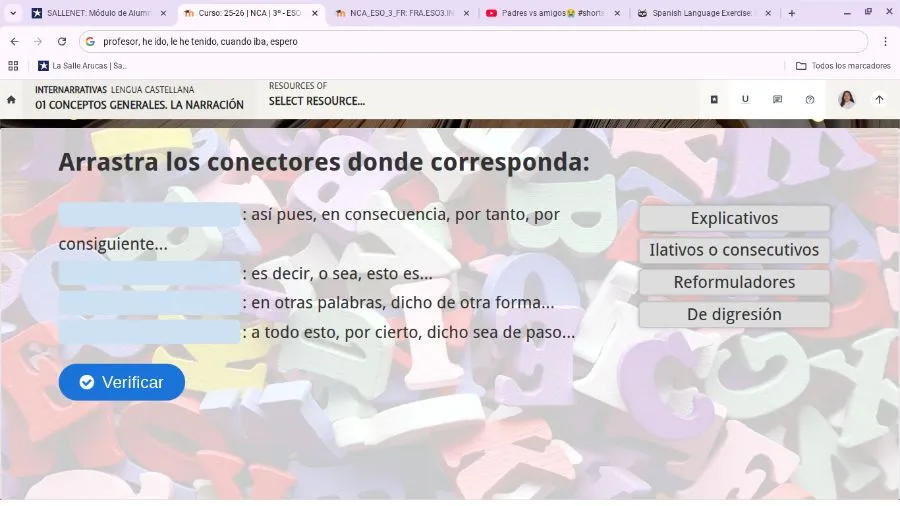Reload the page
900x506 pixels.
[61, 41]
